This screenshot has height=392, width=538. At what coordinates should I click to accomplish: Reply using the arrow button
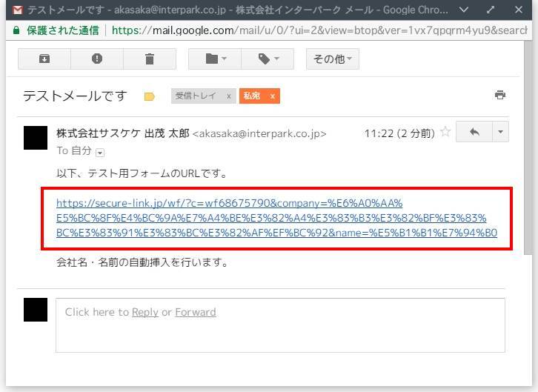(x=474, y=132)
